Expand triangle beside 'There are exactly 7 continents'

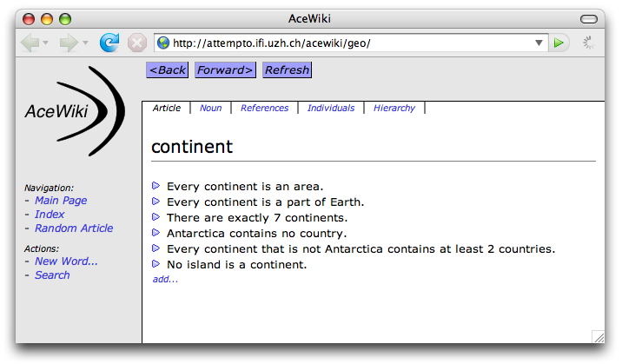pyautogui.click(x=156, y=217)
